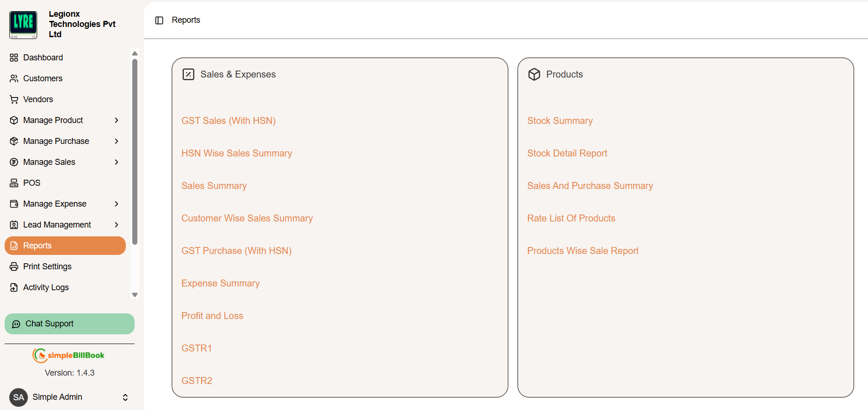The image size is (868, 410).
Task: Go to Customers in the sidebar
Action: point(65,78)
